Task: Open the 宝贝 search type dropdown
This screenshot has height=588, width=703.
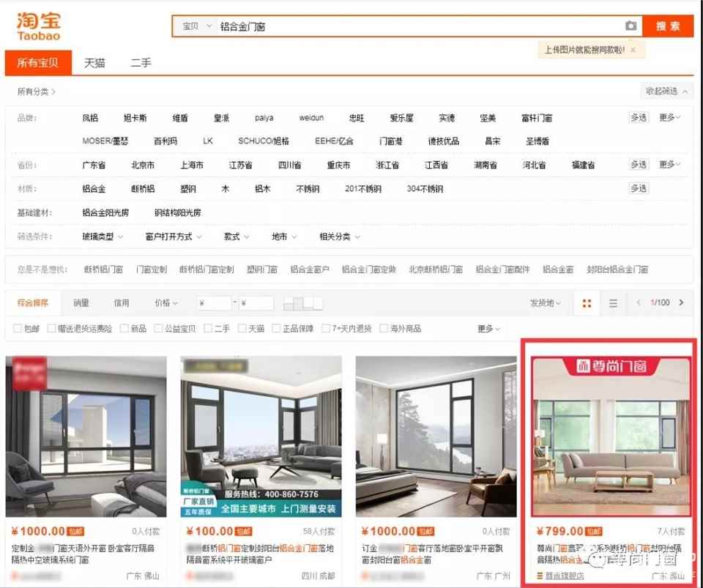Action: (x=196, y=26)
